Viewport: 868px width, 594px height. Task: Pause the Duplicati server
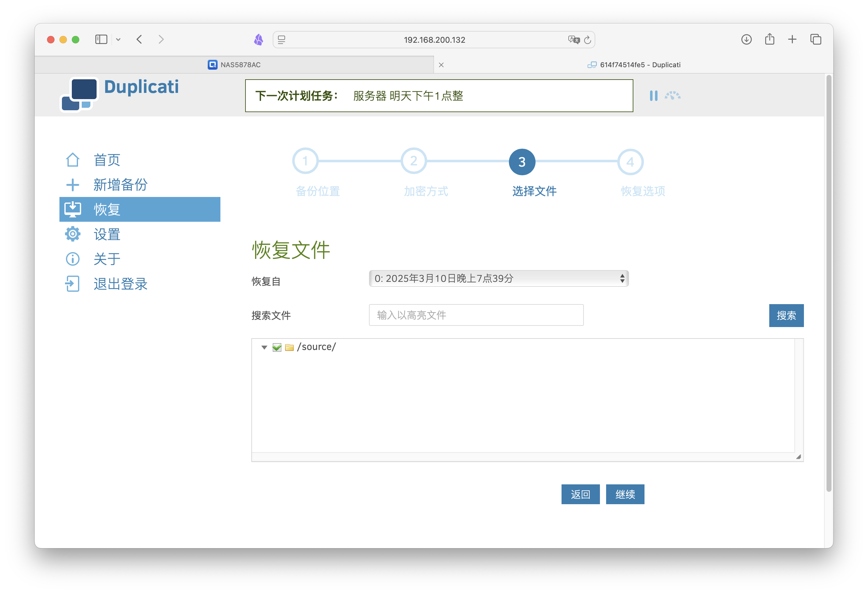[x=653, y=96]
